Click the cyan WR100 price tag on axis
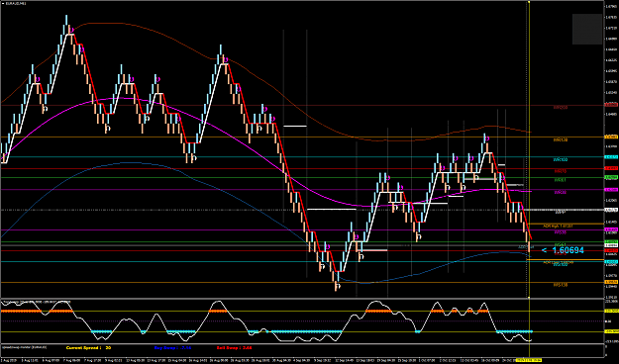The image size is (619, 364). click(x=611, y=157)
